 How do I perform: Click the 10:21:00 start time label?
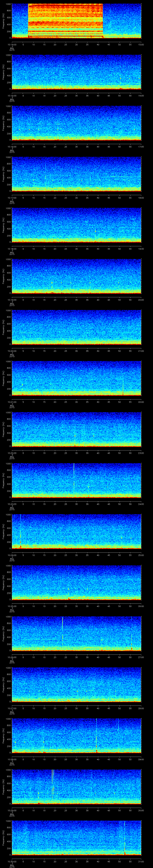(12, 402)
